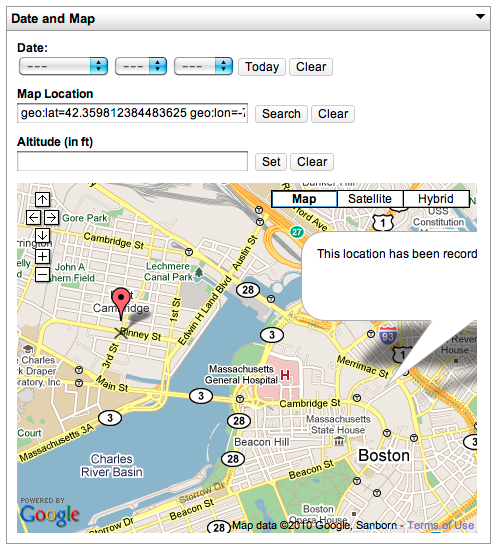The width and height of the screenshot is (501, 558).
Task: Clear the Map Location field
Action: point(333,114)
